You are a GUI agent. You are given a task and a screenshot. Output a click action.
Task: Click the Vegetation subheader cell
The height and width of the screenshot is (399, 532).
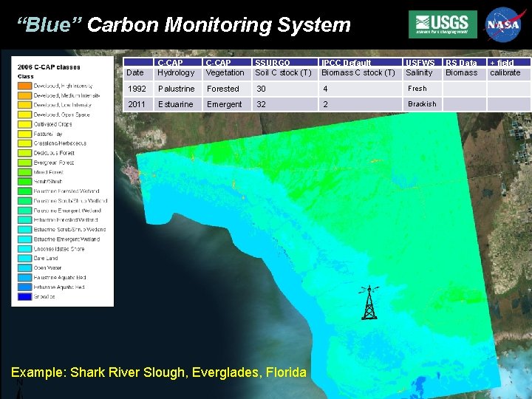(227, 73)
